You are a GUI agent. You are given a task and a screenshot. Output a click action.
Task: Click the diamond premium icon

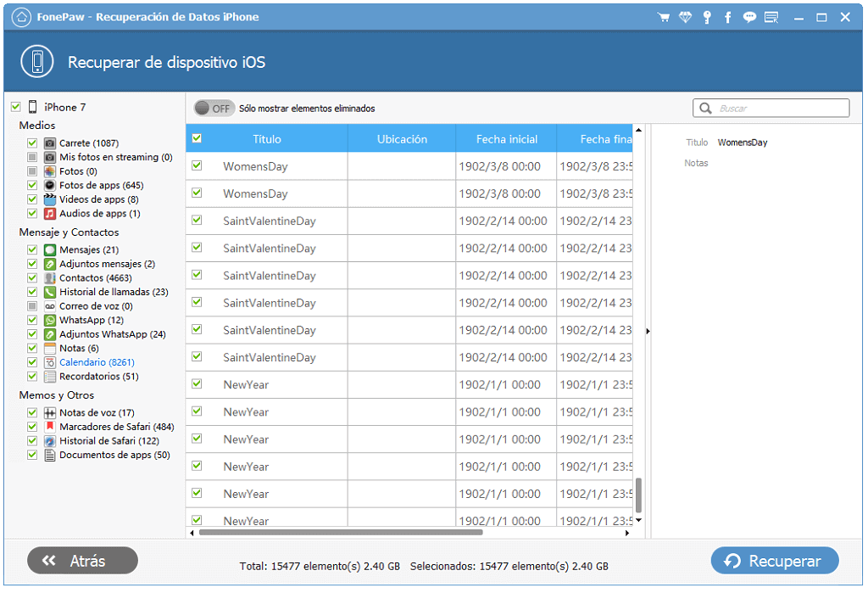pyautogui.click(x=685, y=17)
